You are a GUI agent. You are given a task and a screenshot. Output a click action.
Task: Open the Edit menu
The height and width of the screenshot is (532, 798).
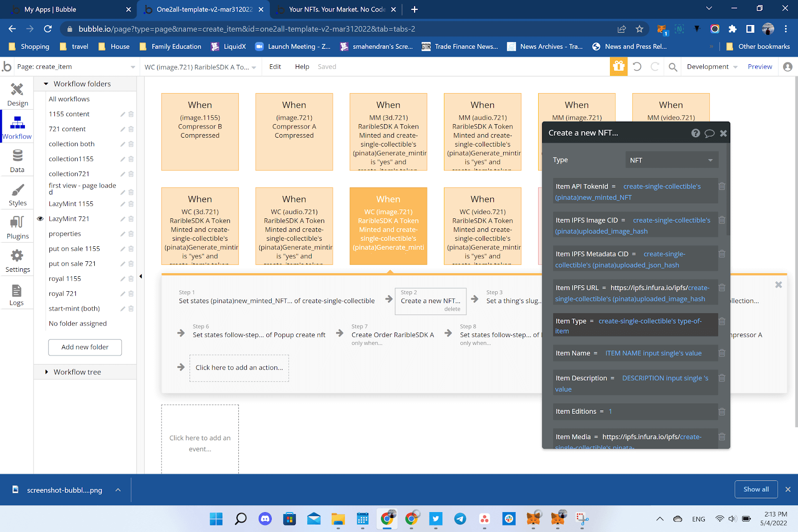(275, 66)
